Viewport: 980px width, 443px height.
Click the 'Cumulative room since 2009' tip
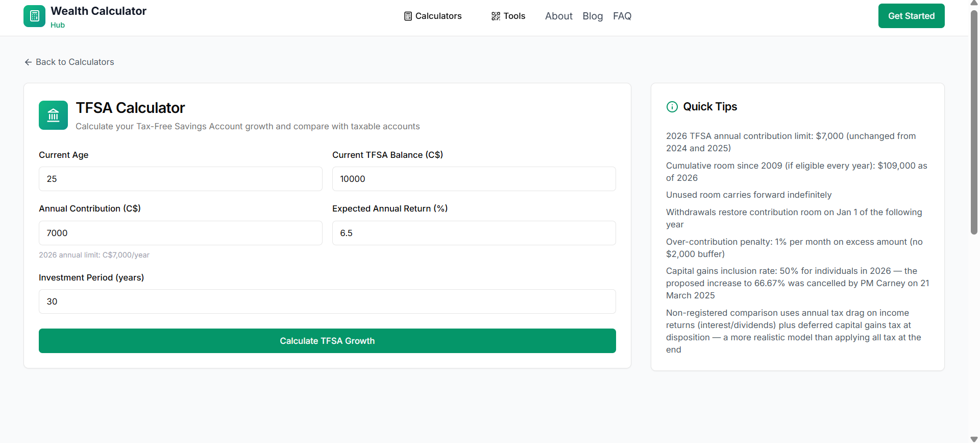tap(796, 172)
